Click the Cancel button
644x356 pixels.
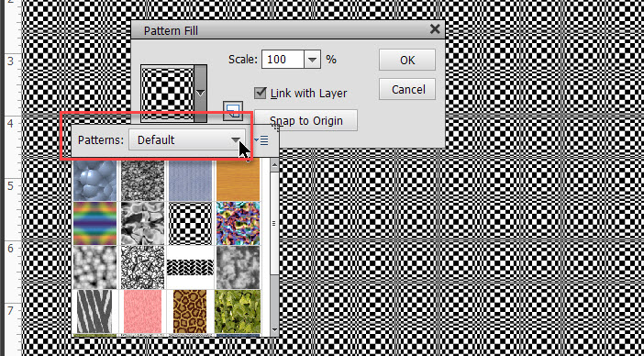tap(407, 89)
